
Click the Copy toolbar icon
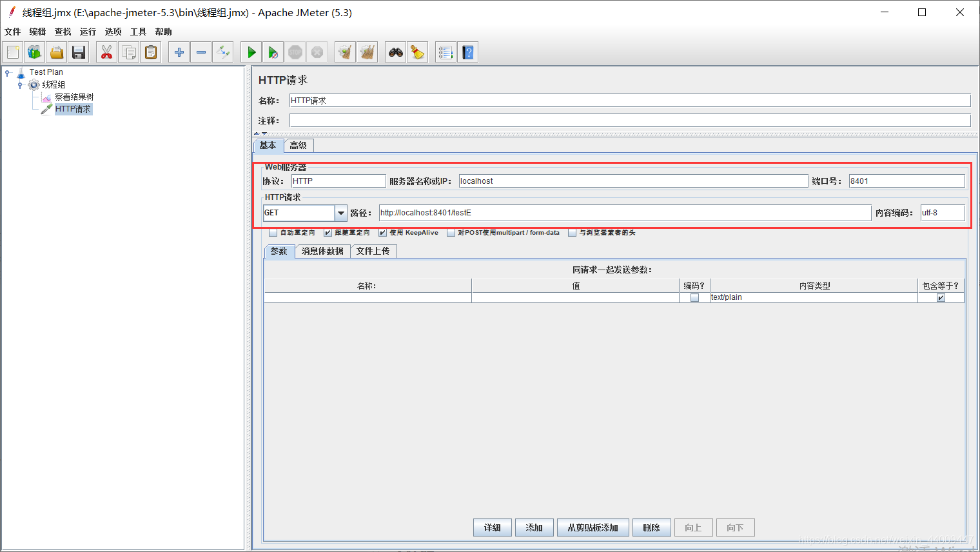pos(129,52)
